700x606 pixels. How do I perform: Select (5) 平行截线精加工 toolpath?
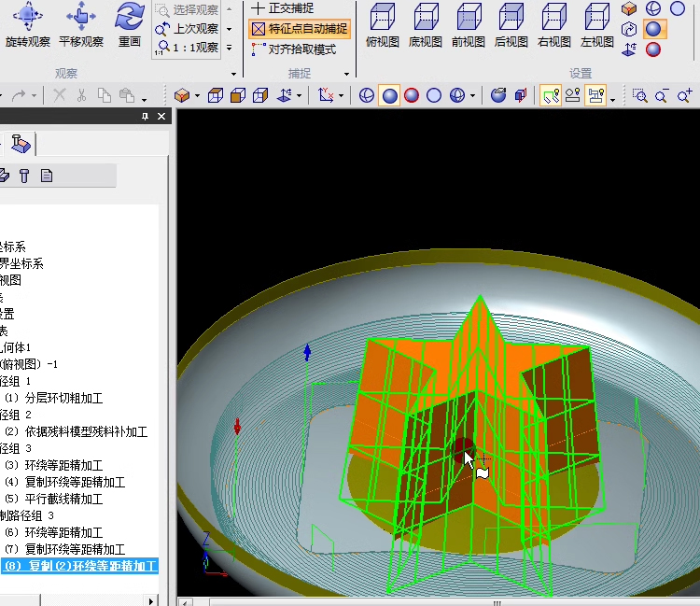63,499
